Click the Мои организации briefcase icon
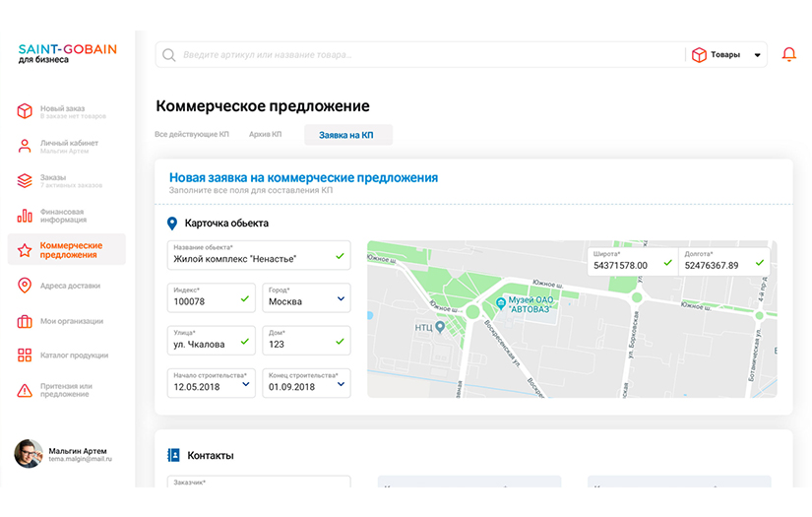This screenshot has height=517, width=812. click(x=25, y=321)
